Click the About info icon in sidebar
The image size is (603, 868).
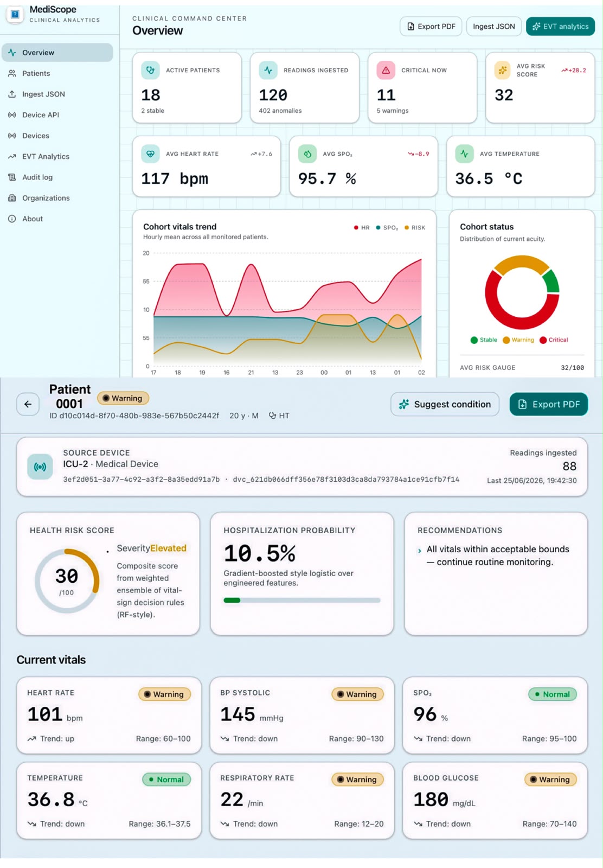(12, 219)
